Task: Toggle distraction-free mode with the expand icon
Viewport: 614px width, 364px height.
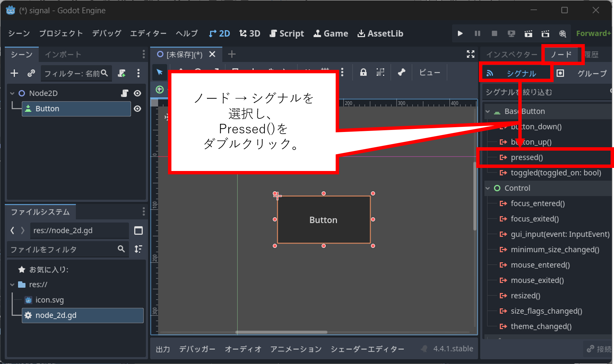Action: coord(470,54)
